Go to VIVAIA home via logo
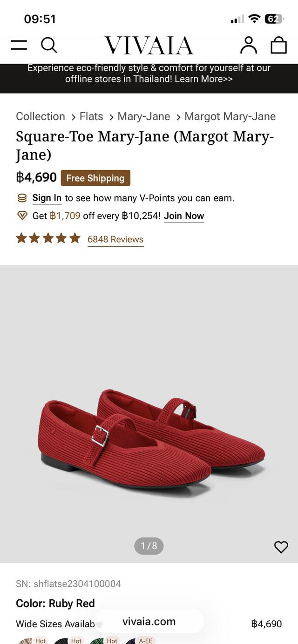Image resolution: width=298 pixels, height=644 pixels. 149,46
